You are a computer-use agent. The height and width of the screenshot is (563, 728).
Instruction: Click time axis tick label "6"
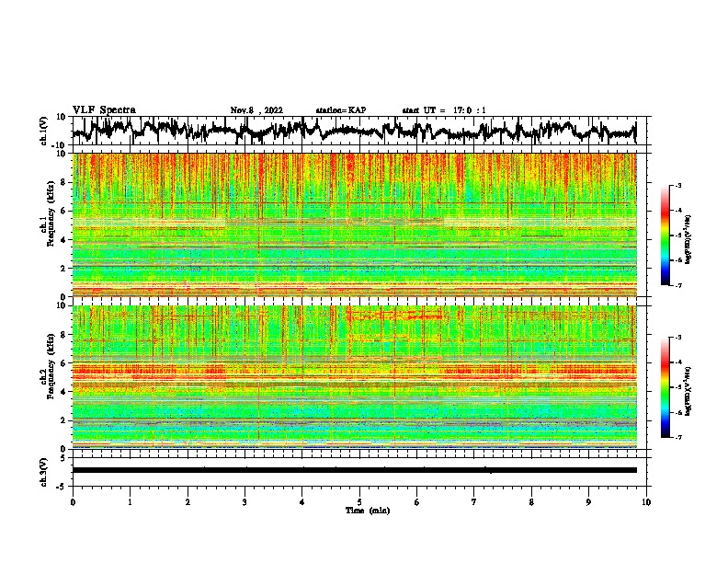[x=417, y=502]
